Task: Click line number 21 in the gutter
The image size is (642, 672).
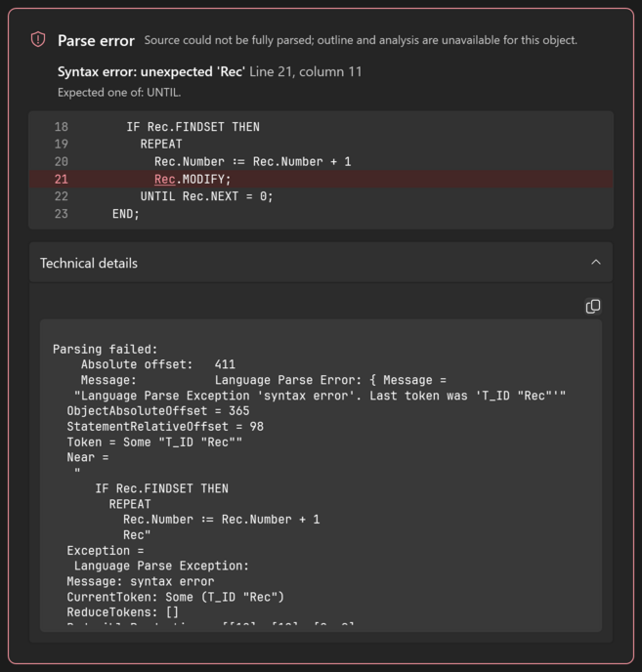Action: coord(62,179)
